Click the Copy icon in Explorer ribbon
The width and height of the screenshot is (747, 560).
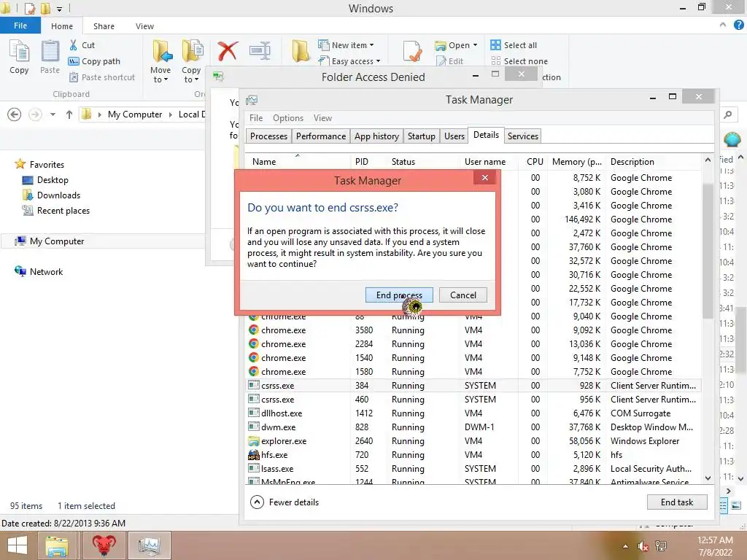tap(19, 52)
